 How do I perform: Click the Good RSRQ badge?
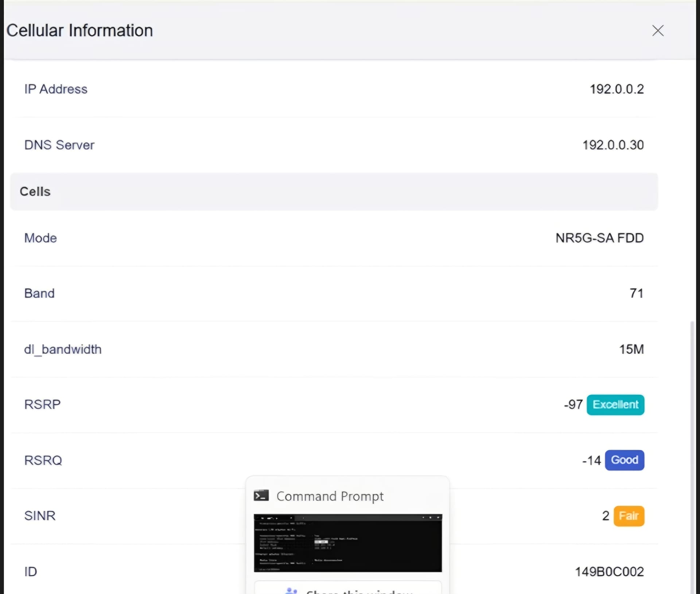[624, 460]
